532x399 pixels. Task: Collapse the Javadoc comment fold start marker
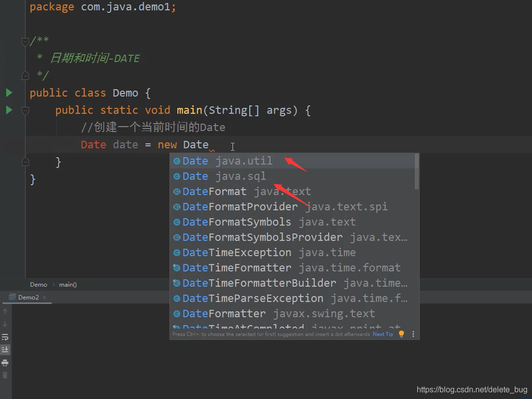25,42
